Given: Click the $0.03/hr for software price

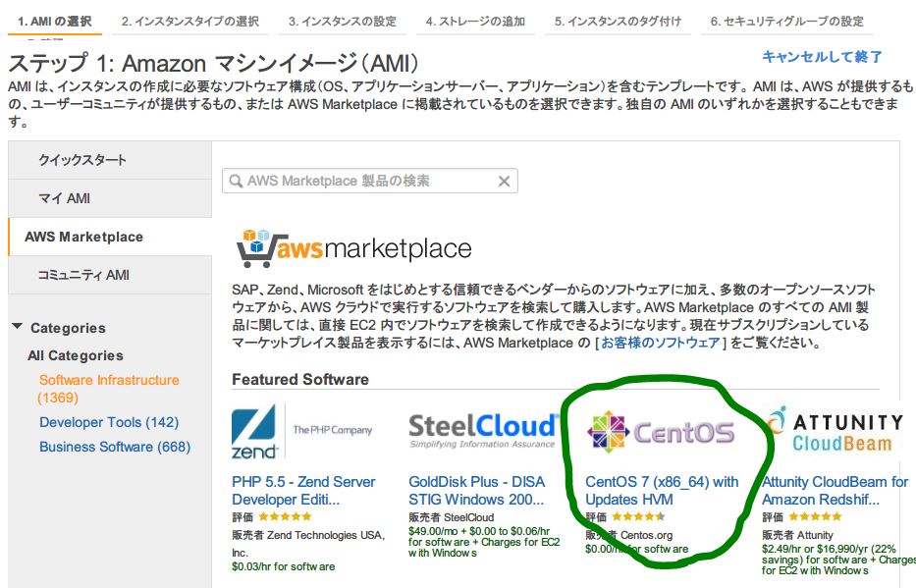Looking at the screenshot, I should pyautogui.click(x=284, y=566).
